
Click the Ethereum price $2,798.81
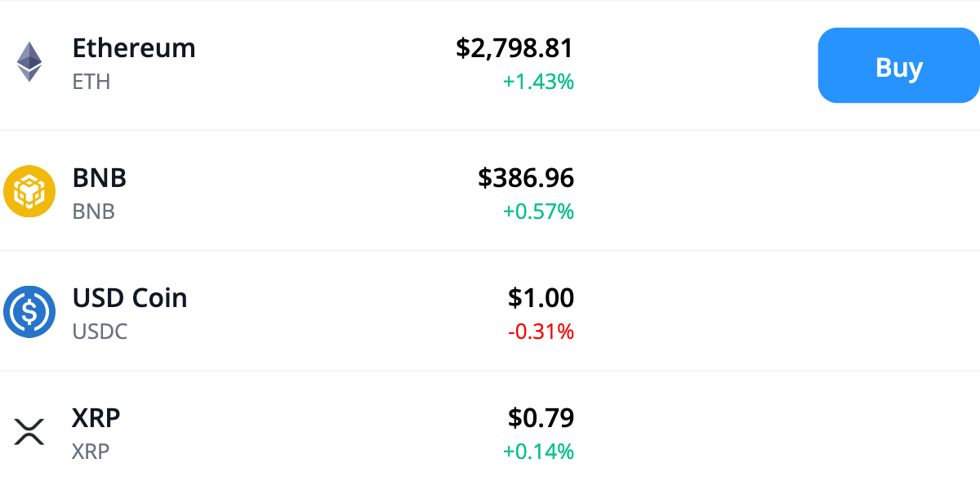point(515,49)
